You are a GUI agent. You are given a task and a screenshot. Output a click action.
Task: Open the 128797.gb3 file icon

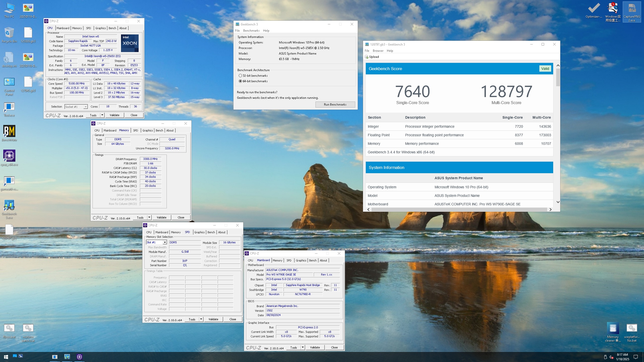pos(9,232)
